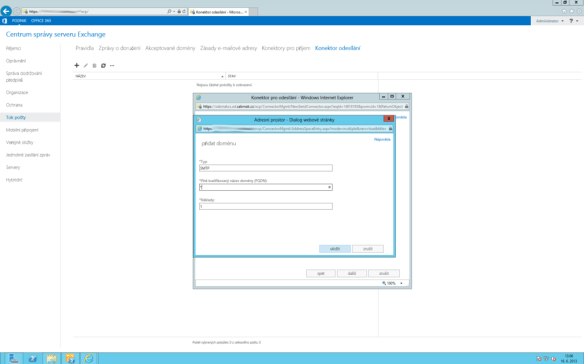This screenshot has width=584, height=364.
Task: Click the Office logo in blue header
Action: click(5, 21)
